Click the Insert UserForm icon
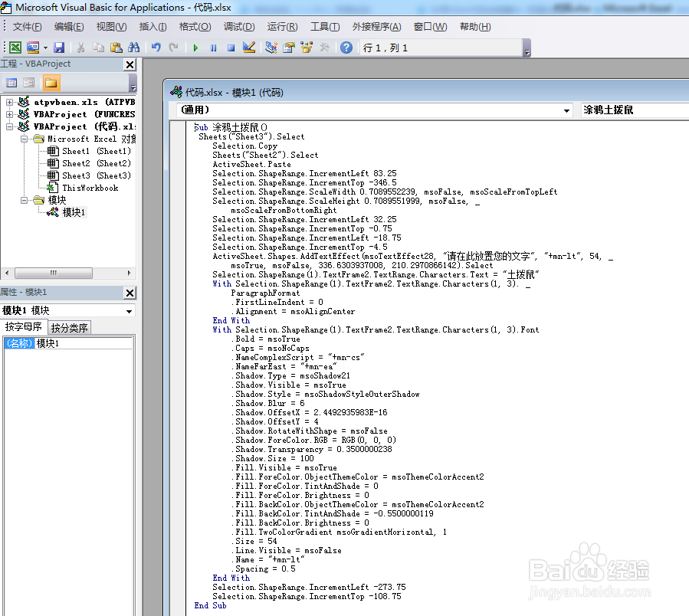 point(33,48)
